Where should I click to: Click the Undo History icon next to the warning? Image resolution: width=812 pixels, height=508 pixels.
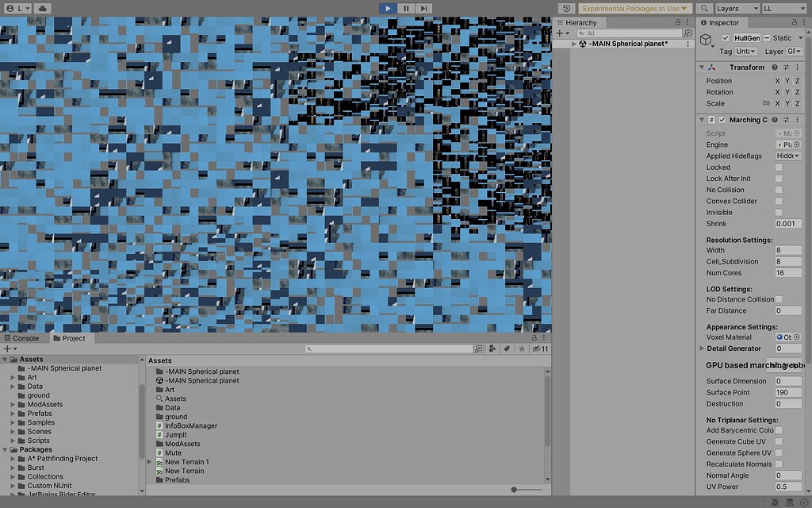pos(566,8)
